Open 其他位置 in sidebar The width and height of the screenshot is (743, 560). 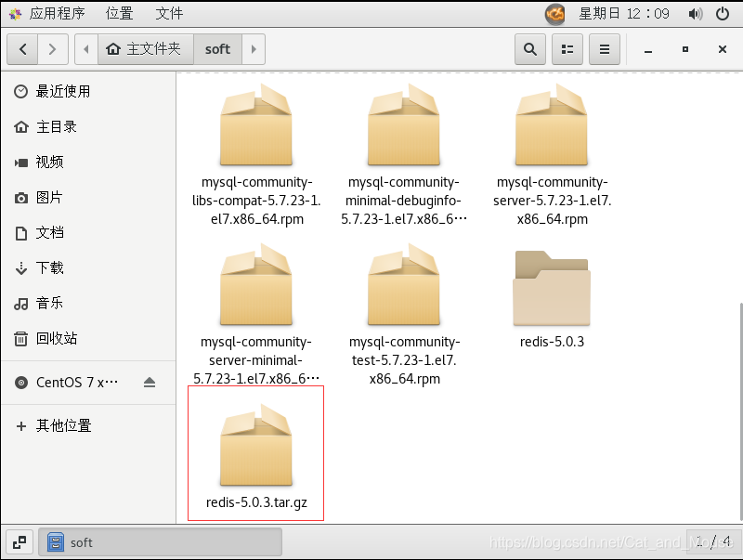(88, 426)
